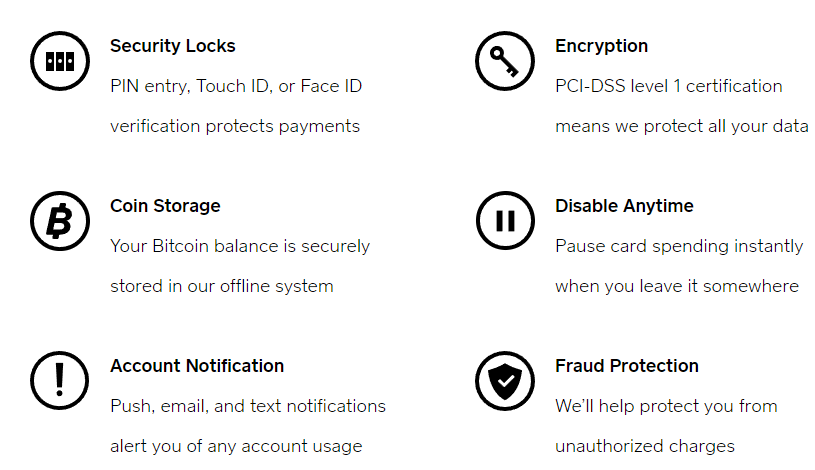Click the Bitcoin Coin Storage icon
This screenshot has height=470, width=815.
(60, 221)
